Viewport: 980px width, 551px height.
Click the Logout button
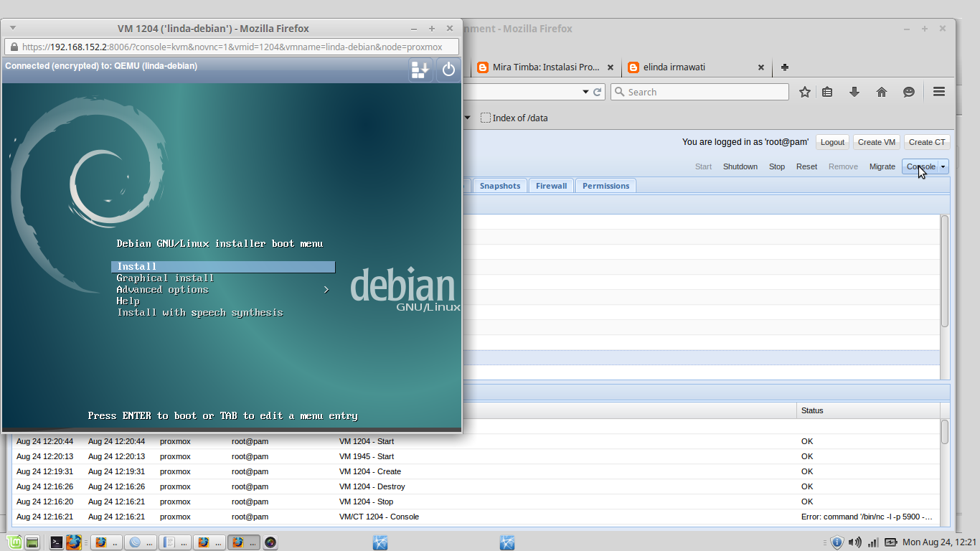(832, 141)
